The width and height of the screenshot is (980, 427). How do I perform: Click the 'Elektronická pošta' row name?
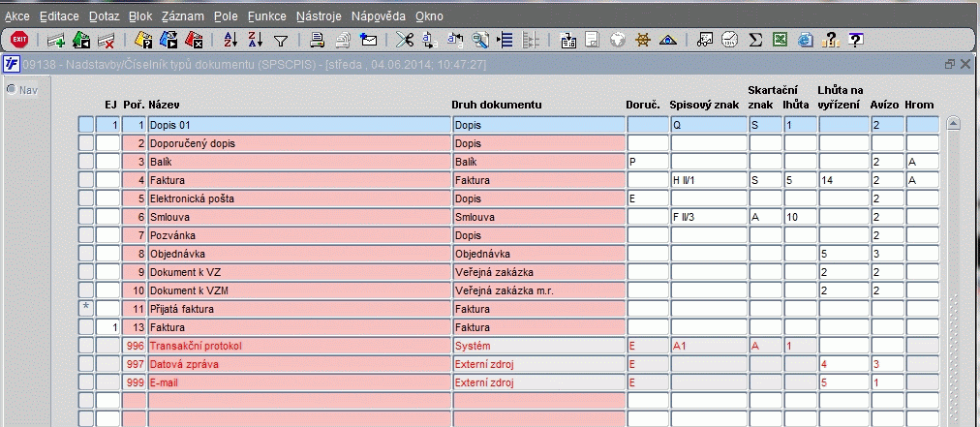(x=299, y=198)
